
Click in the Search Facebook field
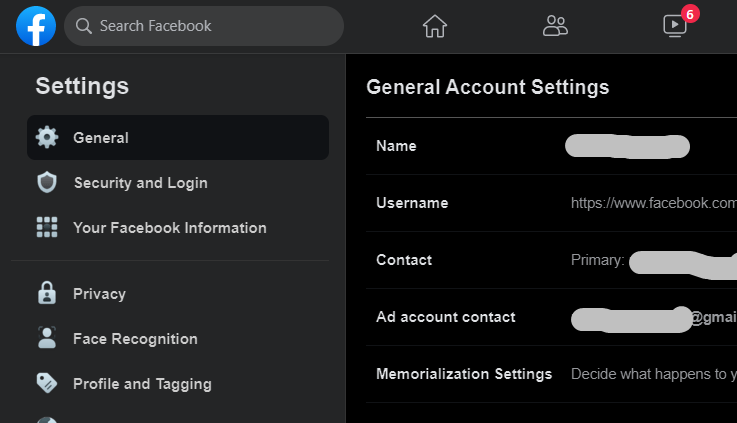click(x=215, y=26)
